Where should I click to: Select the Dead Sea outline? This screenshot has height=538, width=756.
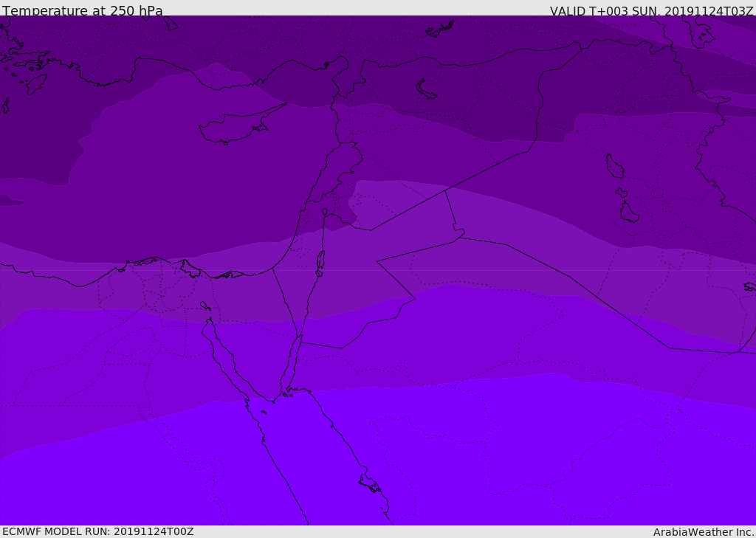(320, 263)
